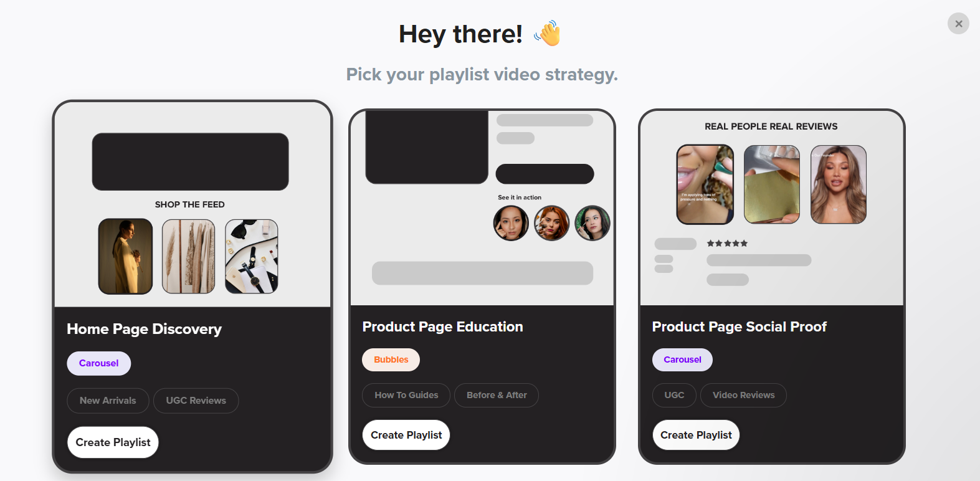Click the UGC chip in Social Proof
The height and width of the screenshot is (481, 980).
click(674, 395)
